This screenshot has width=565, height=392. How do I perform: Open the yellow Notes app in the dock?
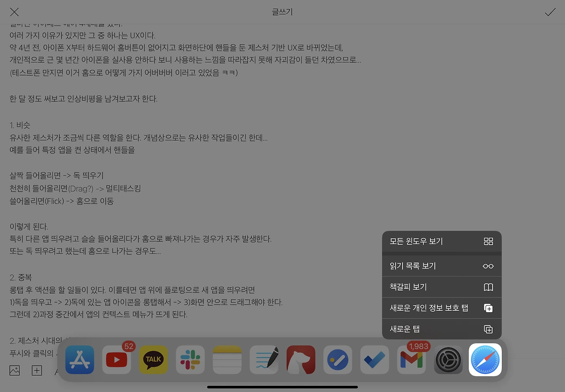(227, 360)
